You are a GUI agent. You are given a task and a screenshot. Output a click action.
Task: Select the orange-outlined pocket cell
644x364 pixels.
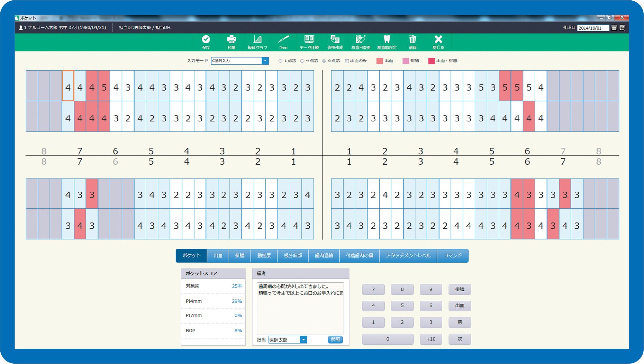coord(68,86)
